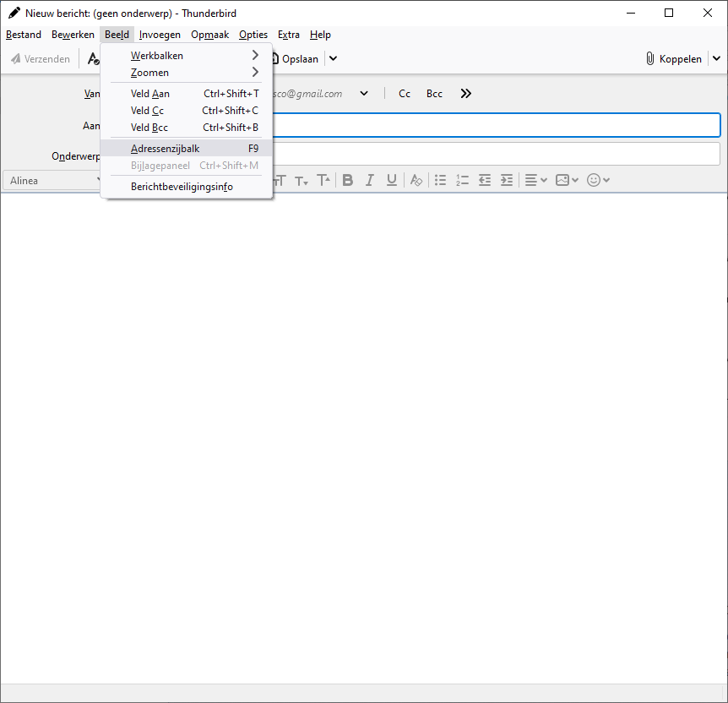Toggle bold formatting

tap(347, 180)
